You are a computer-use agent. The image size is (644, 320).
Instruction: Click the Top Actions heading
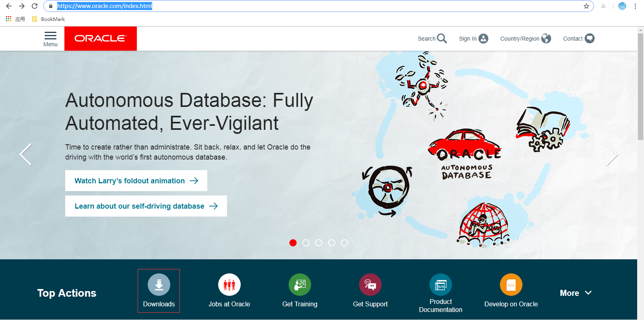pyautogui.click(x=67, y=293)
